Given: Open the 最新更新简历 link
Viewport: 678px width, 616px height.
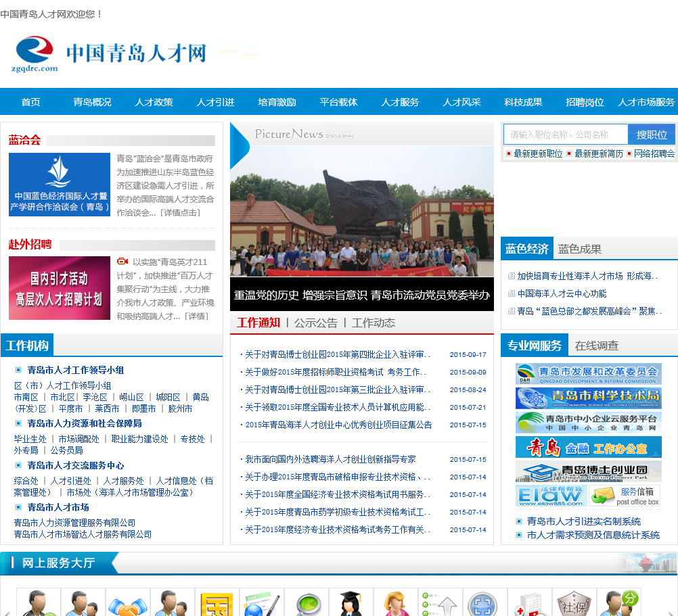Looking at the screenshot, I should point(599,153).
